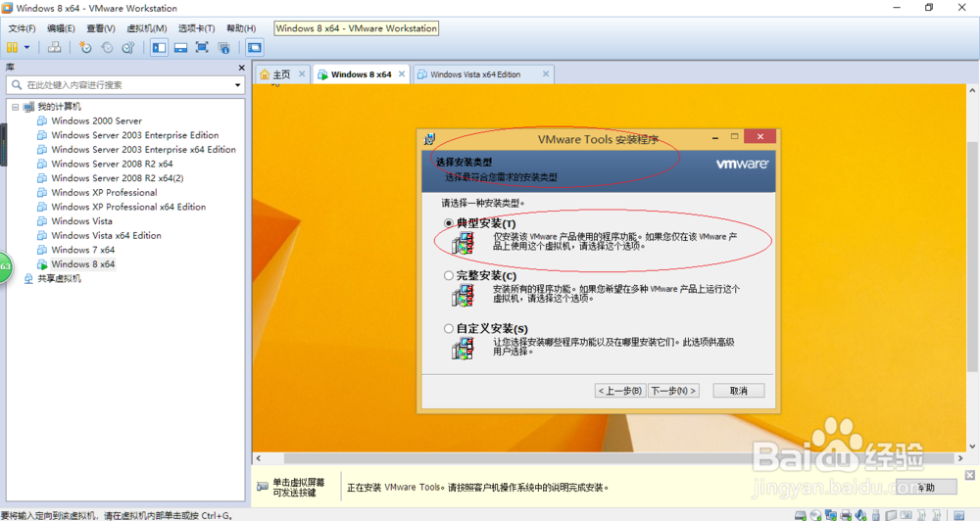Click the 取消 cancel button
980x521 pixels.
pyautogui.click(x=739, y=391)
